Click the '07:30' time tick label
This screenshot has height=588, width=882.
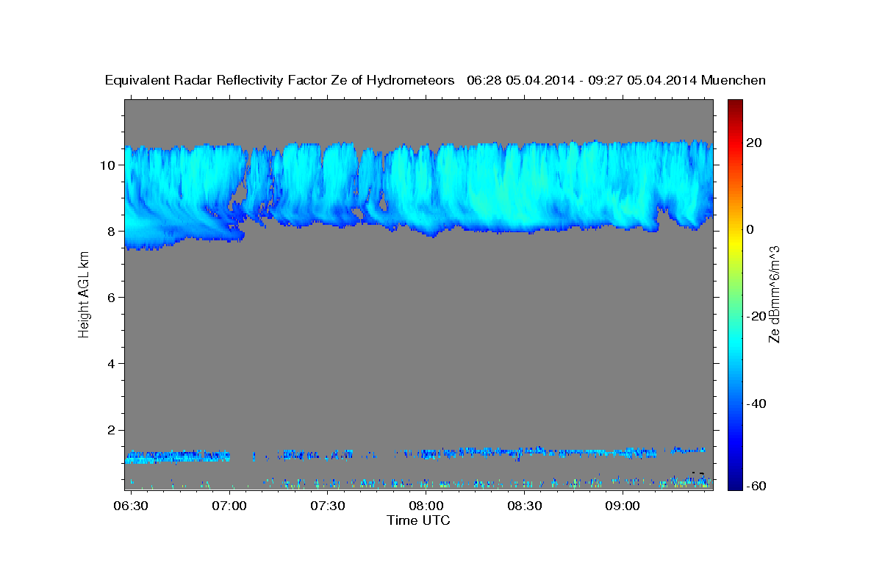[x=327, y=506]
